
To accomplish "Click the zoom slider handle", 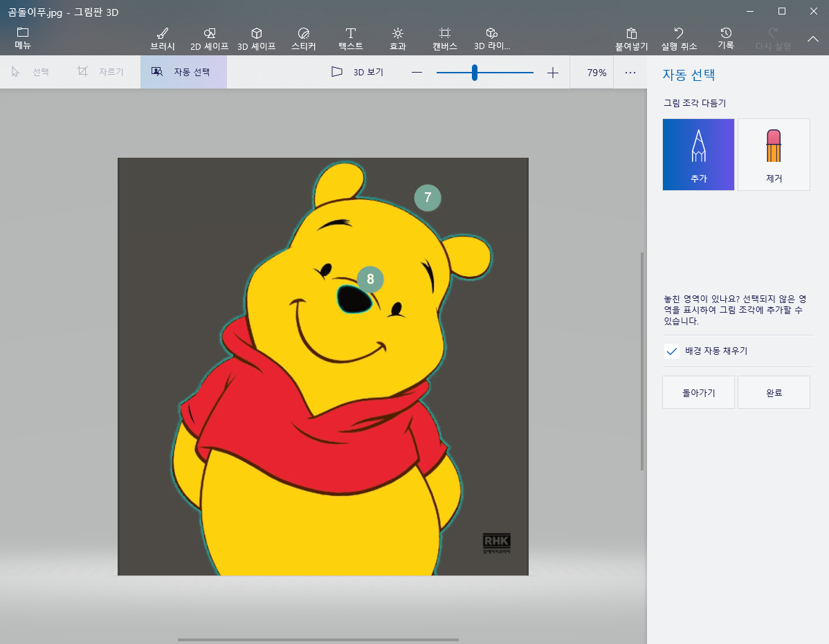I will 475,73.
